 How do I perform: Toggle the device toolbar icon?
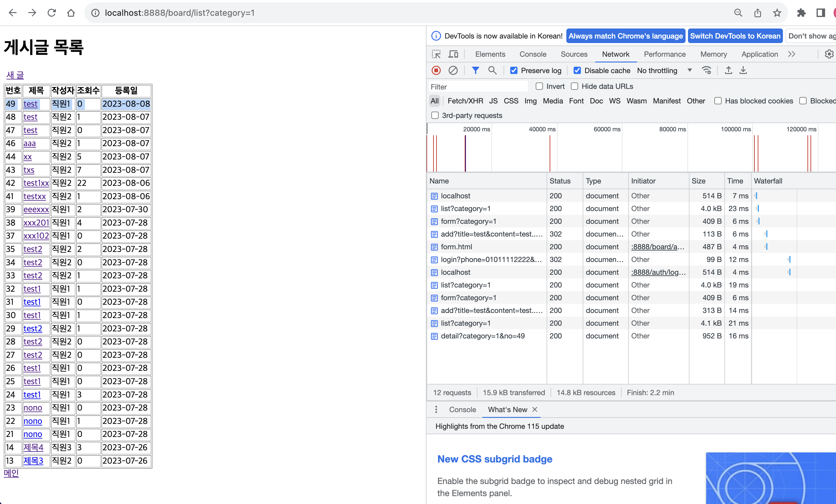pos(453,54)
